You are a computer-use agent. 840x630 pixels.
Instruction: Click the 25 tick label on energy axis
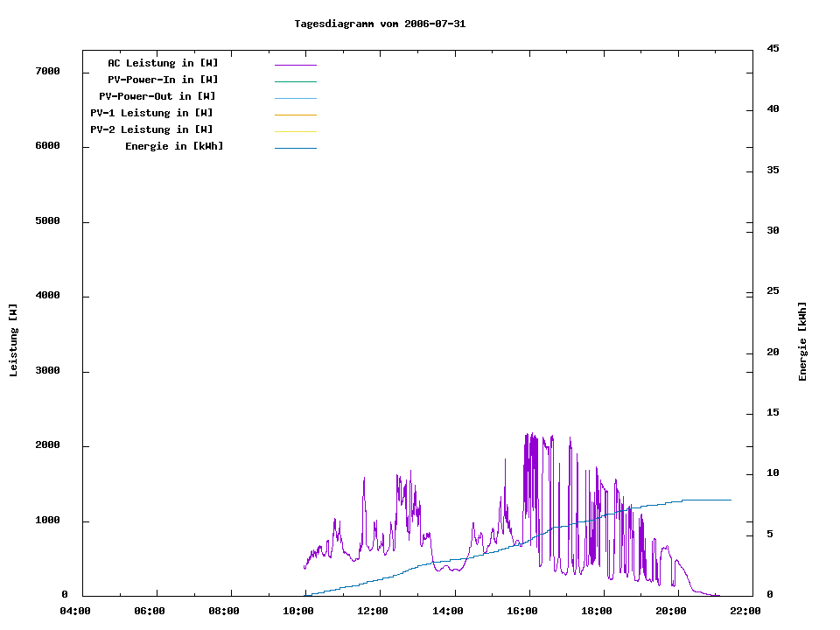pos(773,291)
